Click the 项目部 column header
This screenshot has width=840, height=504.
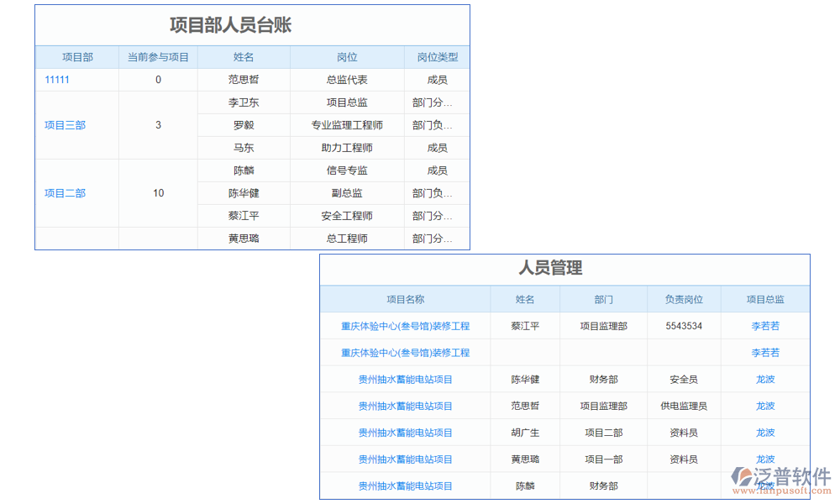pyautogui.click(x=76, y=57)
